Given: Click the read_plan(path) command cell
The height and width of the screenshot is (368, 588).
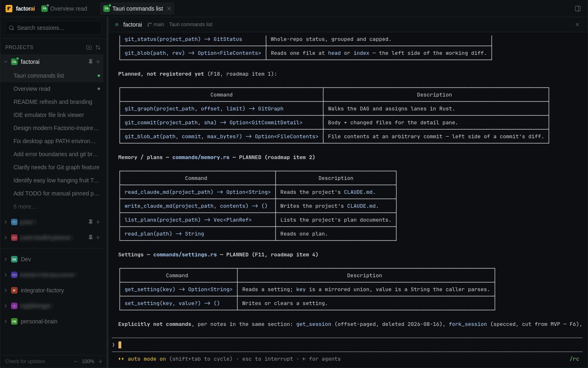Looking at the screenshot, I should pos(198,234).
